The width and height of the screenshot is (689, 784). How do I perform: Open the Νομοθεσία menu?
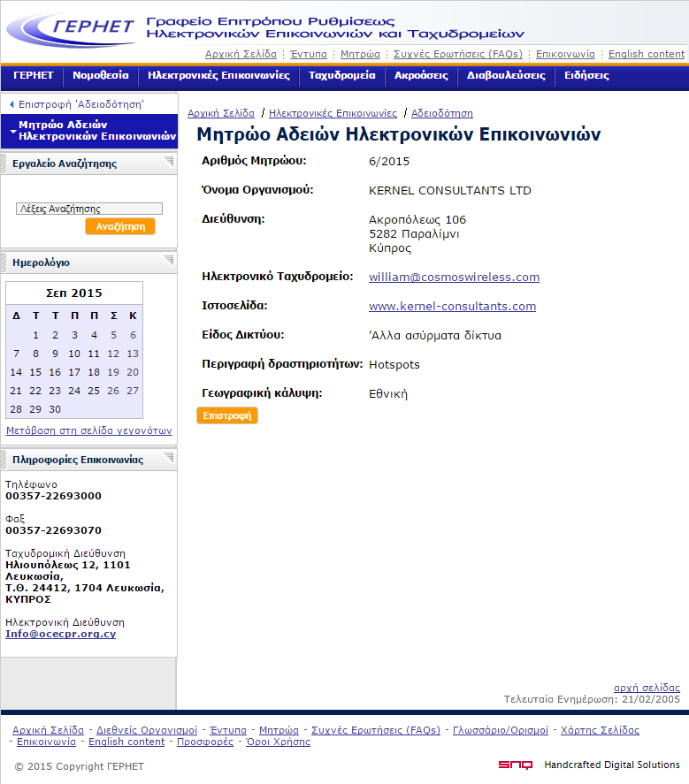100,76
